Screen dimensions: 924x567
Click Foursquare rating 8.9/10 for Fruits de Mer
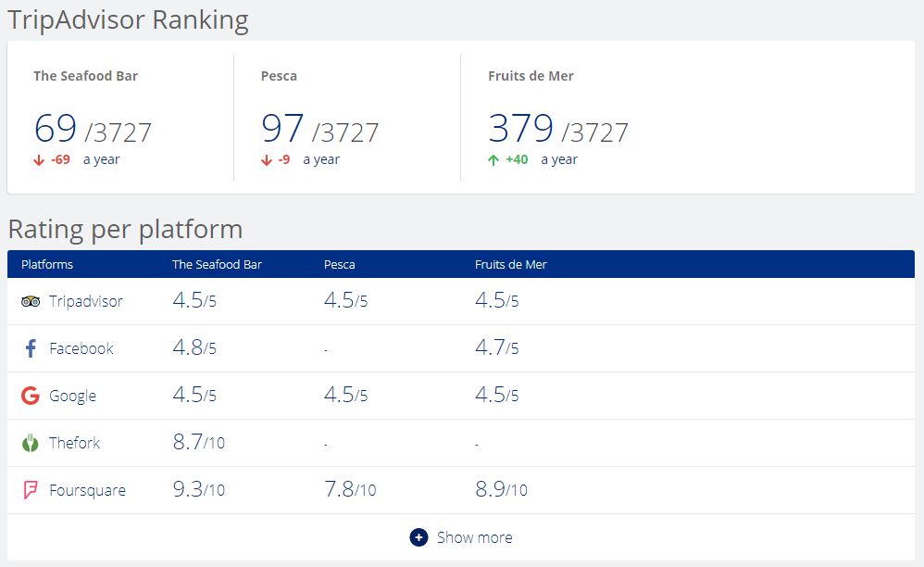click(502, 489)
